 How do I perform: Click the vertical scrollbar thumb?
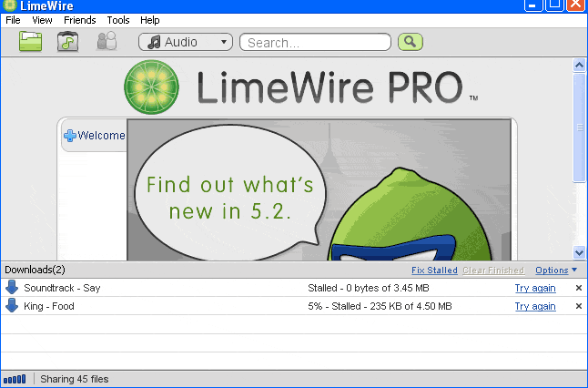click(x=580, y=128)
